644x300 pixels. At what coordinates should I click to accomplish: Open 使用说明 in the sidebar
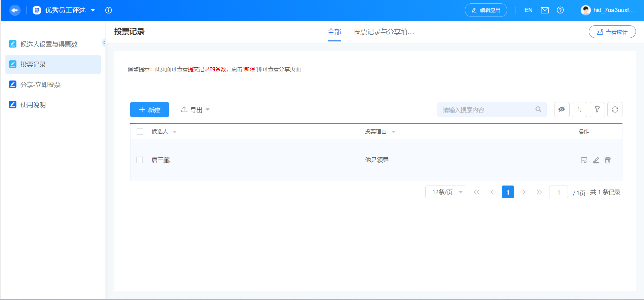53,105
